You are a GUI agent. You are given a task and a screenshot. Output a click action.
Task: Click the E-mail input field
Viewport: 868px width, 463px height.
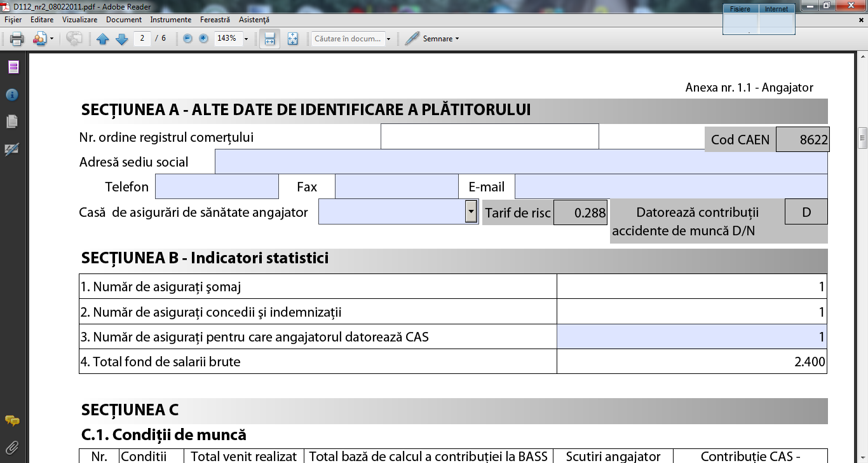coord(671,186)
